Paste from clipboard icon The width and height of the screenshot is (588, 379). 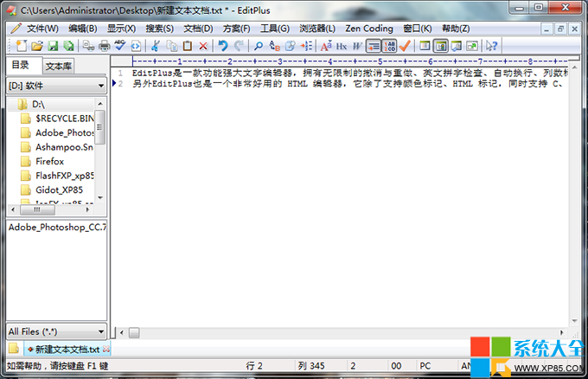click(188, 46)
